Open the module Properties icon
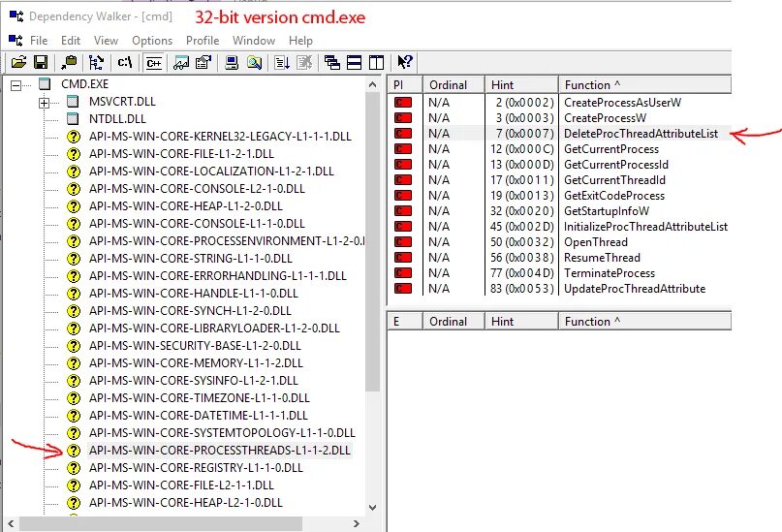Image resolution: width=782 pixels, height=532 pixels. pos(203,62)
